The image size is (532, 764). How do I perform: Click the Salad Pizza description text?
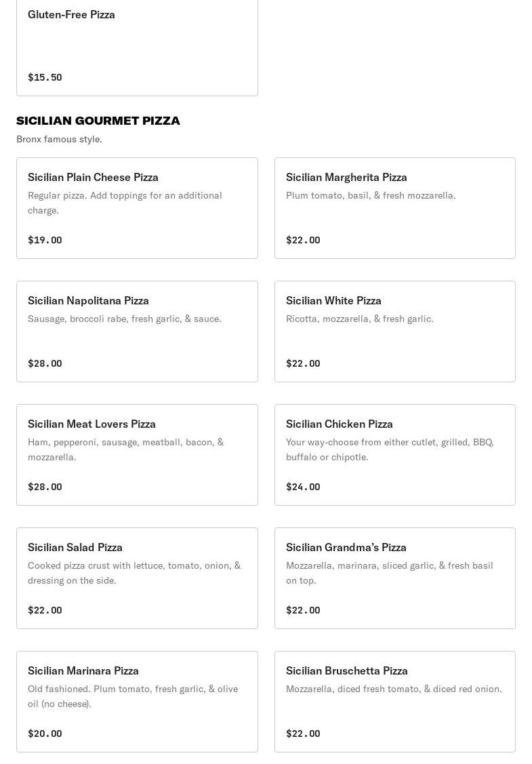[134, 573]
